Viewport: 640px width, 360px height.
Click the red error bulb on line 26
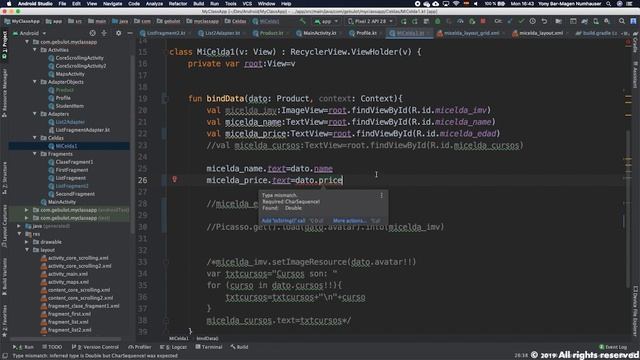click(x=174, y=179)
